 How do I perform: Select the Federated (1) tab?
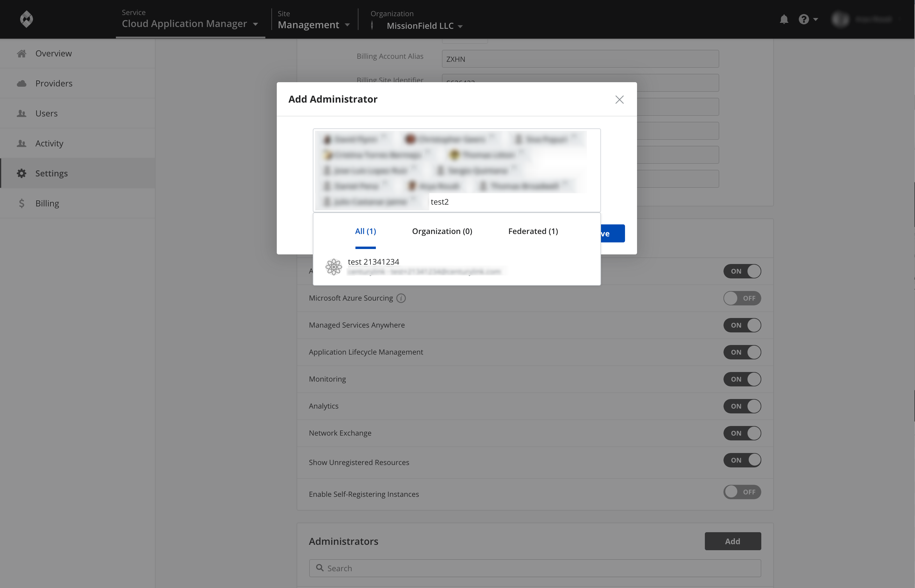coord(533,231)
